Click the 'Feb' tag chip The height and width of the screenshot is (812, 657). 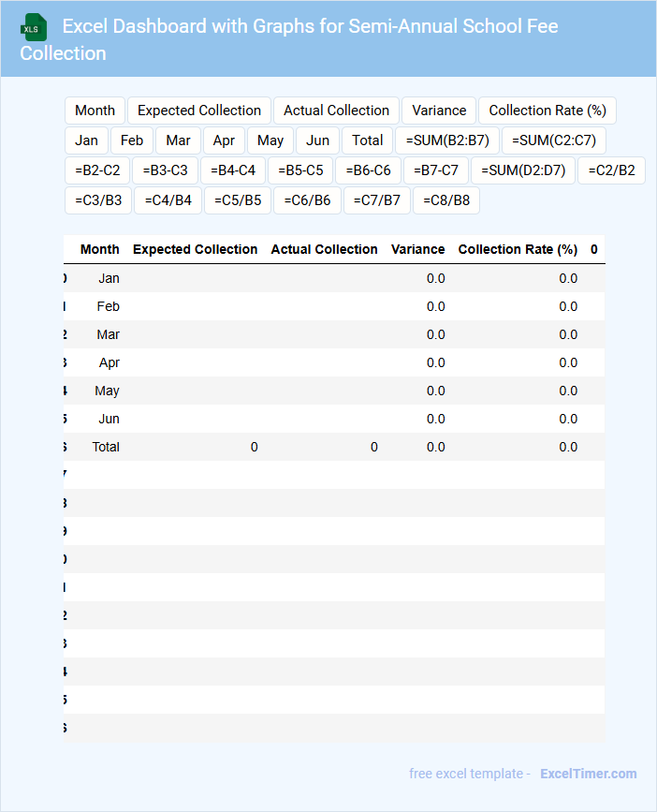point(132,140)
